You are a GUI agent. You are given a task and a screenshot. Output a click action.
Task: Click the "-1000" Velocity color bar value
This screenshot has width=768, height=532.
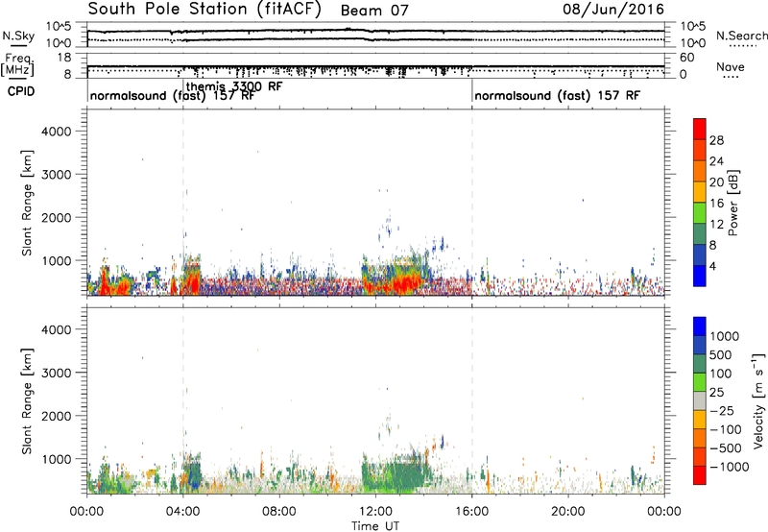[x=729, y=467]
